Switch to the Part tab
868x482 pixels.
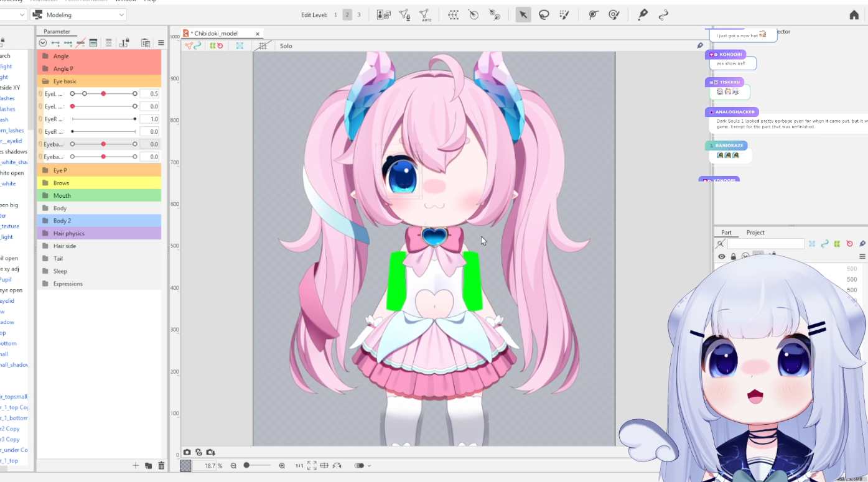point(726,233)
